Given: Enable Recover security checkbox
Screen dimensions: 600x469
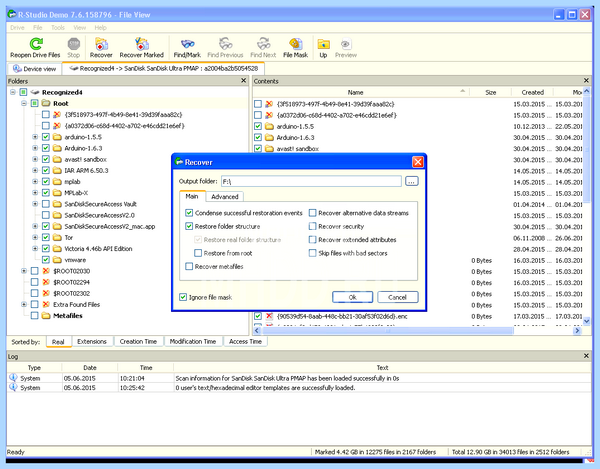Looking at the screenshot, I should click(313, 226).
